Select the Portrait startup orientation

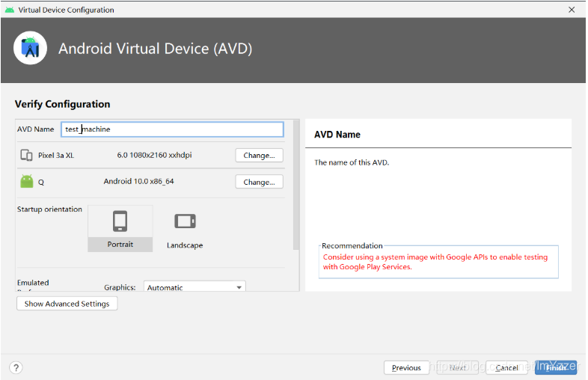pyautogui.click(x=120, y=228)
